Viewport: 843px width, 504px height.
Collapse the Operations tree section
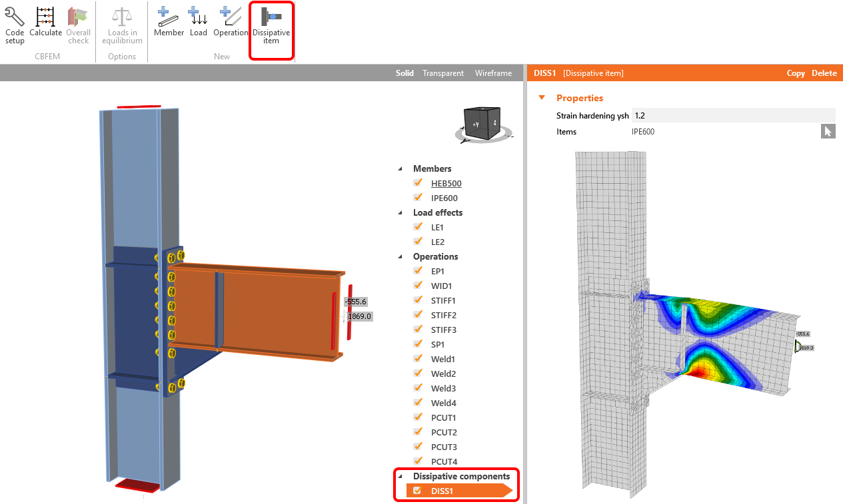coord(400,256)
